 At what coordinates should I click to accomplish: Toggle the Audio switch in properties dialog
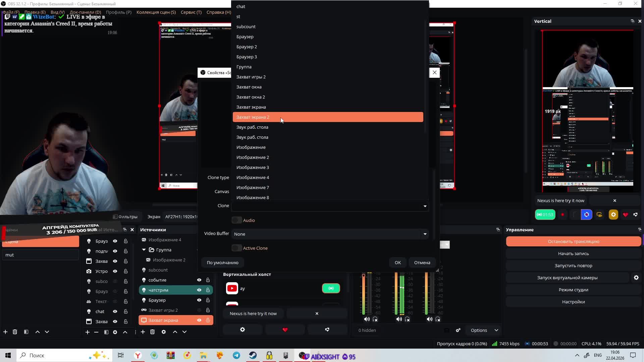point(237,220)
